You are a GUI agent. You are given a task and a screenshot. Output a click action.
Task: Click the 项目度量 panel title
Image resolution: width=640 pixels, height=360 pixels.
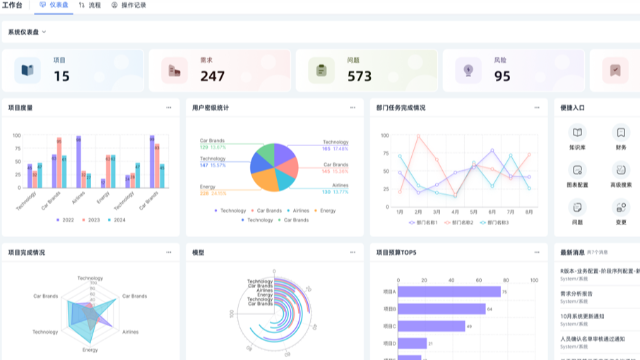tap(20, 108)
